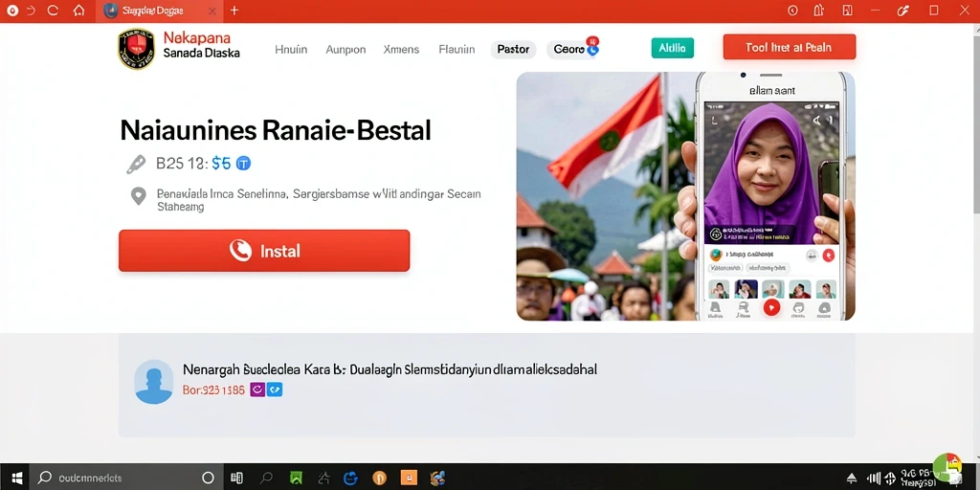Click the green app icon in the taskbar
This screenshot has height=490, width=980.
296,479
